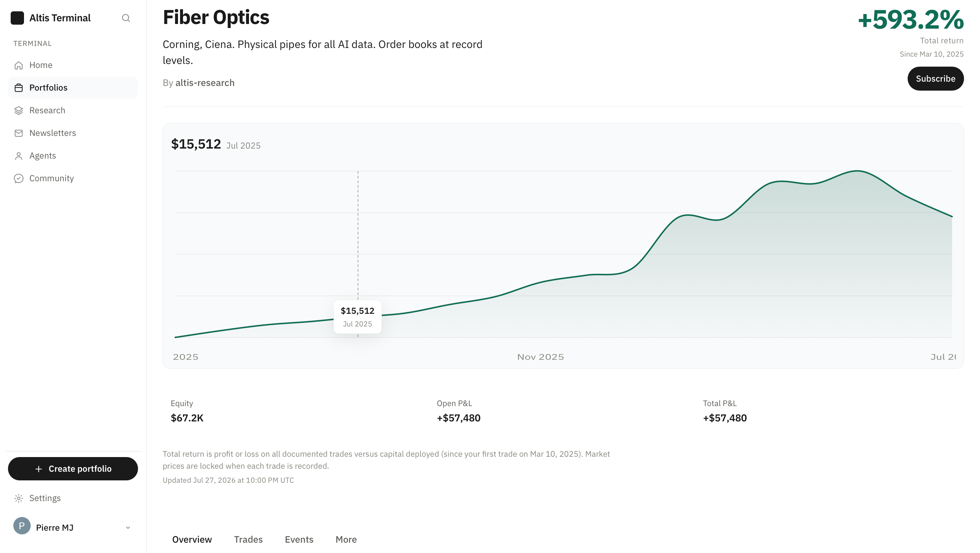The image size is (980, 553).
Task: Open Home via its house icon
Action: click(19, 65)
